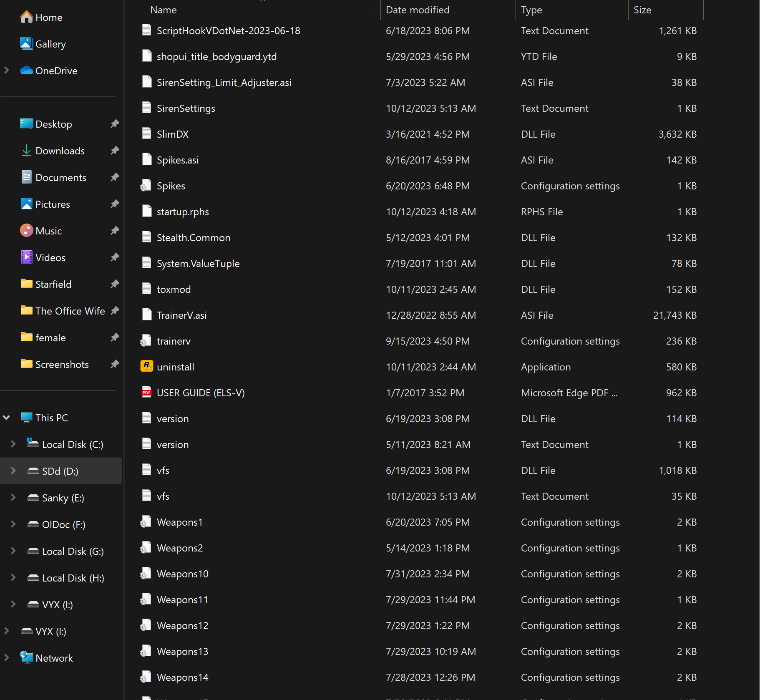
Task: Expand the Sanky (E:) drive node
Action: pyautogui.click(x=13, y=498)
